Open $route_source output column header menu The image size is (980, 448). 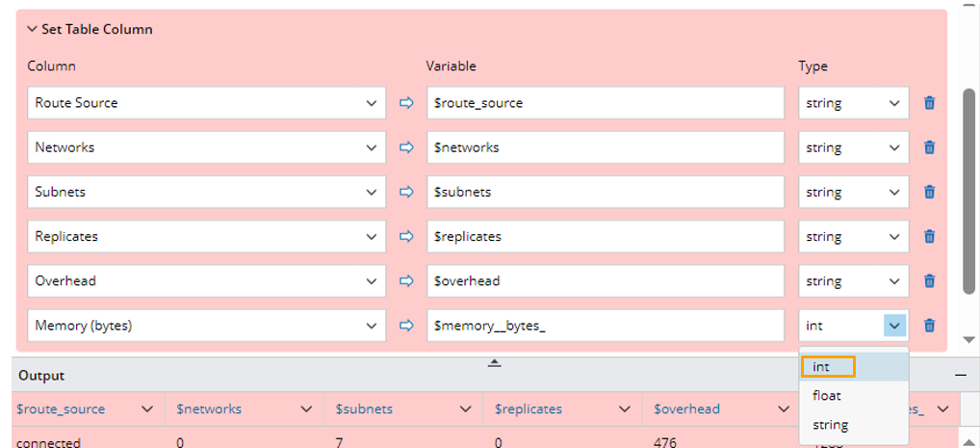pos(147,409)
